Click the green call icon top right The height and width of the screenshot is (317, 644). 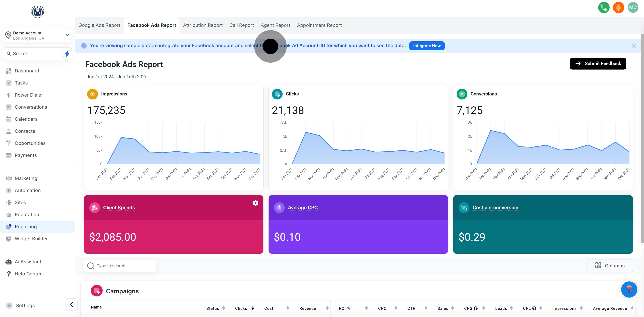604,8
